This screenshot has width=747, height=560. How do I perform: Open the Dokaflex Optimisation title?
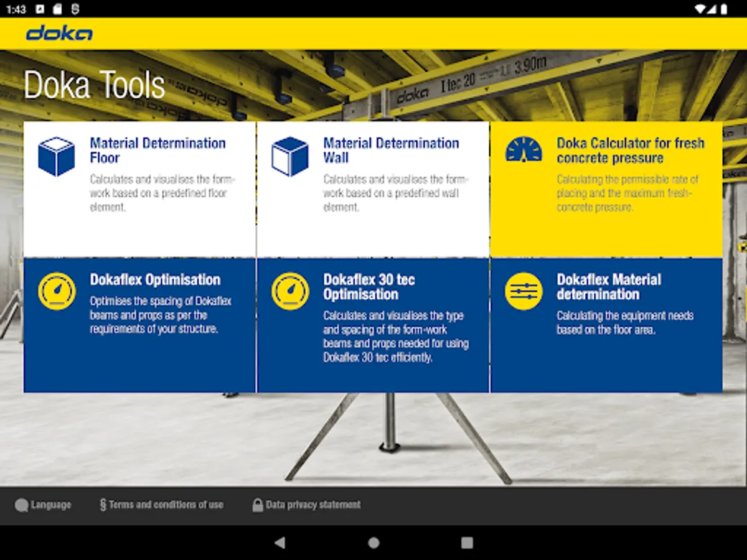(156, 279)
